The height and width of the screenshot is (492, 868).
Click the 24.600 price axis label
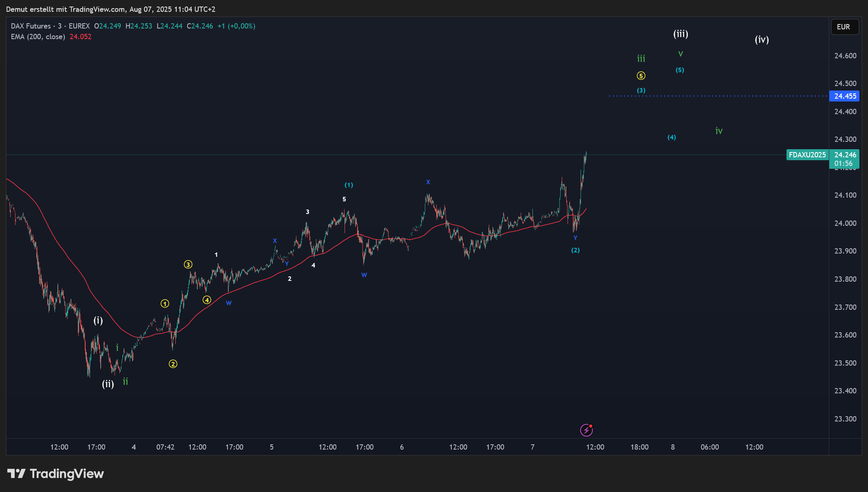tap(845, 56)
